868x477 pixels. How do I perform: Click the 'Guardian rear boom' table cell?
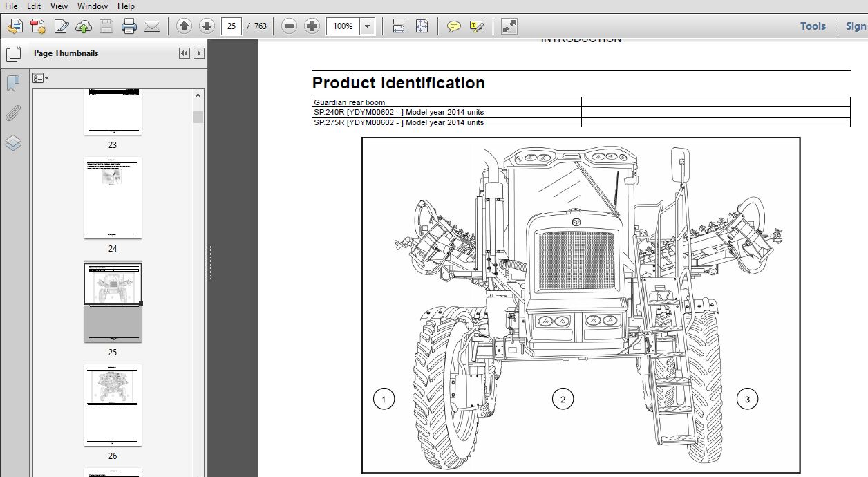click(x=446, y=102)
